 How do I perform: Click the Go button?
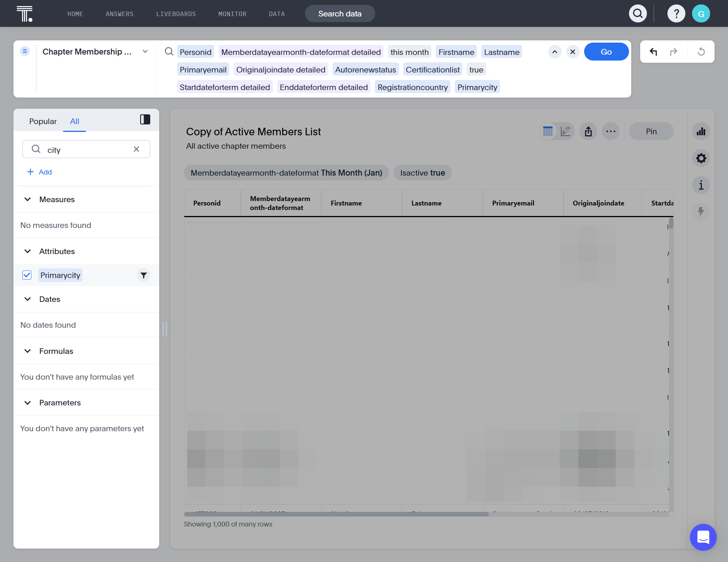pos(606,52)
